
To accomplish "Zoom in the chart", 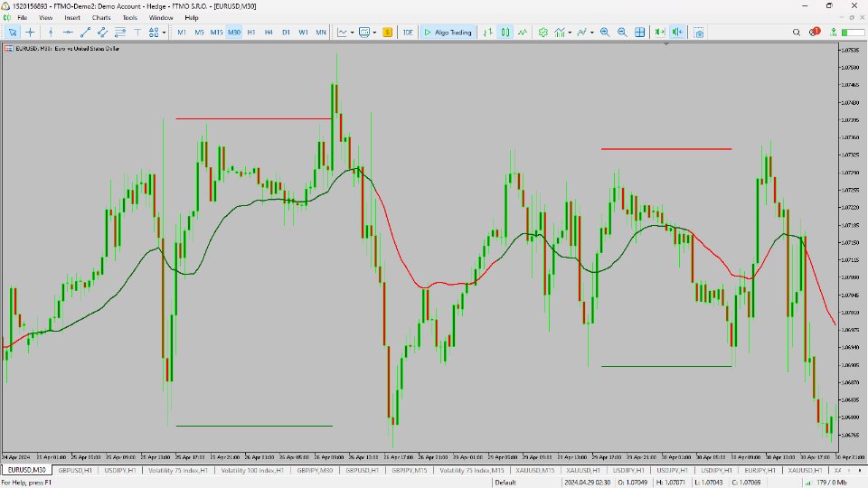I will (605, 33).
